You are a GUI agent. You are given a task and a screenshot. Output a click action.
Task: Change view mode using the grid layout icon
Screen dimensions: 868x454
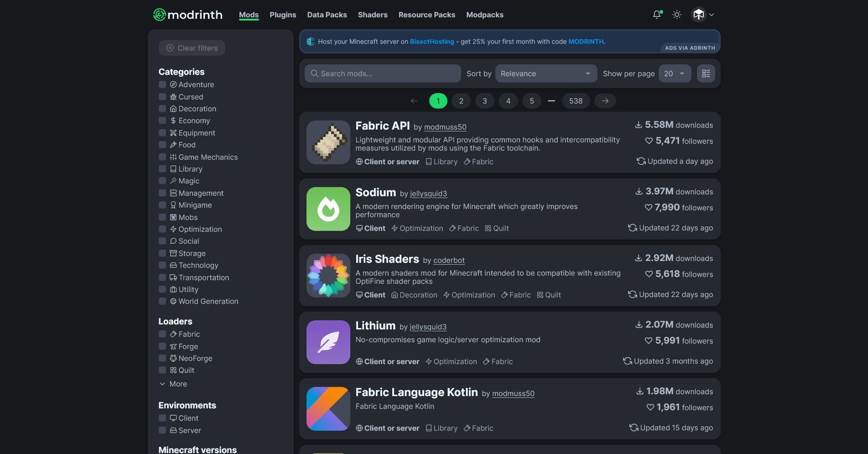[706, 73]
